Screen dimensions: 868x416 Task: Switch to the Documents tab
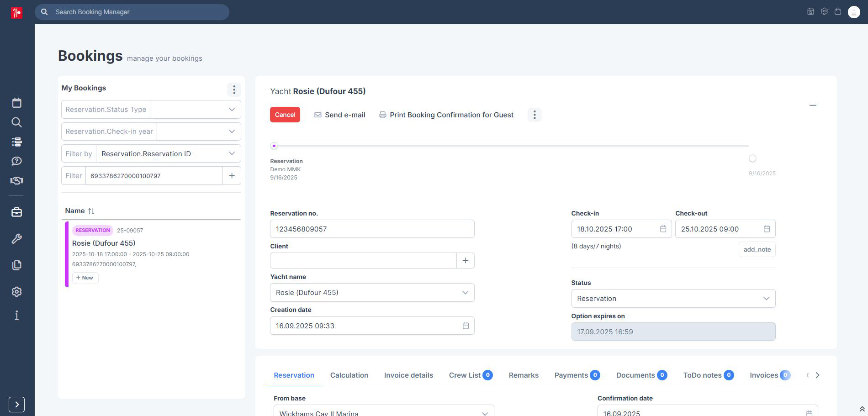tap(641, 375)
